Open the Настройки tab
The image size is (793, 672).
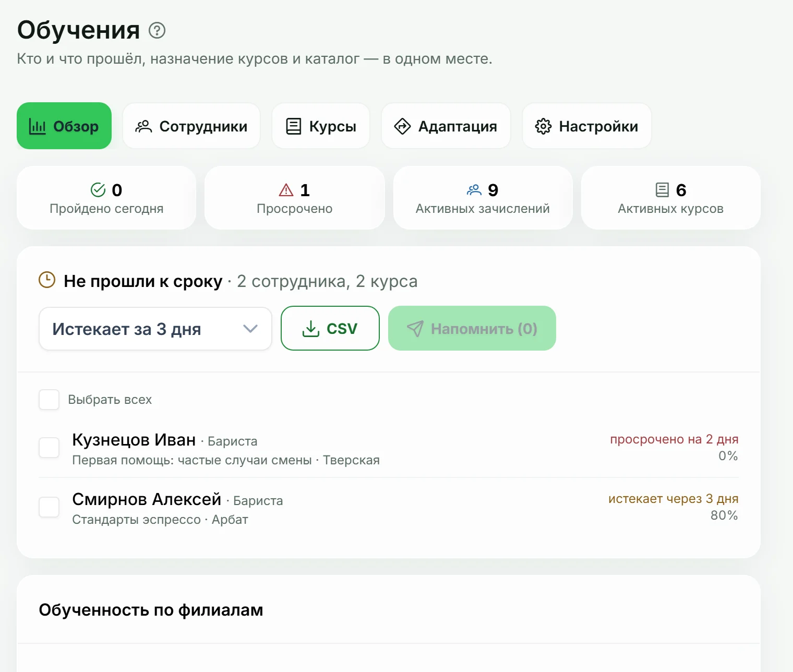(x=587, y=126)
